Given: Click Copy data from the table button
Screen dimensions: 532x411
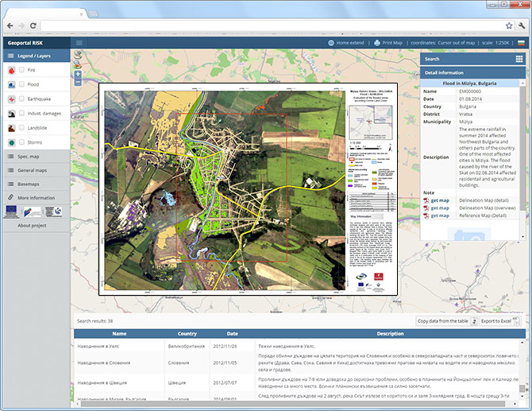Looking at the screenshot, I should (447, 321).
